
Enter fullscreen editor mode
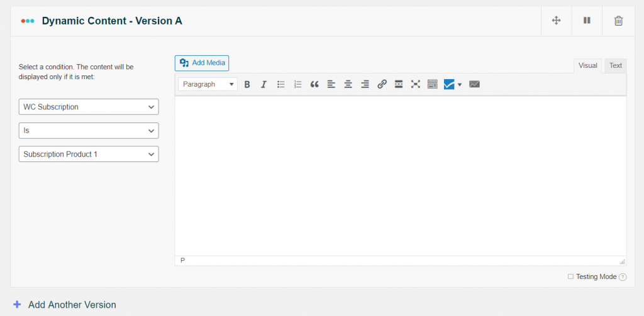(x=416, y=85)
